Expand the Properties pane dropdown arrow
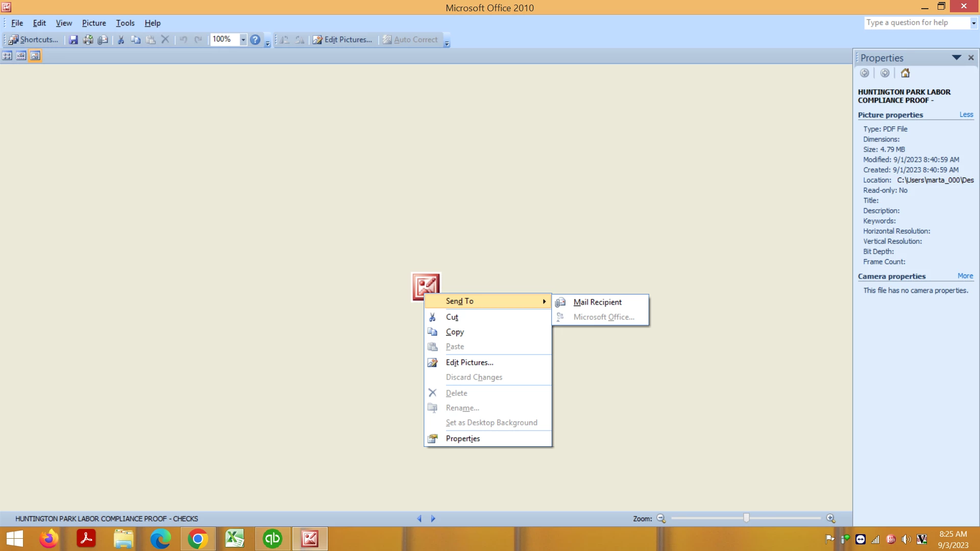 click(x=956, y=58)
